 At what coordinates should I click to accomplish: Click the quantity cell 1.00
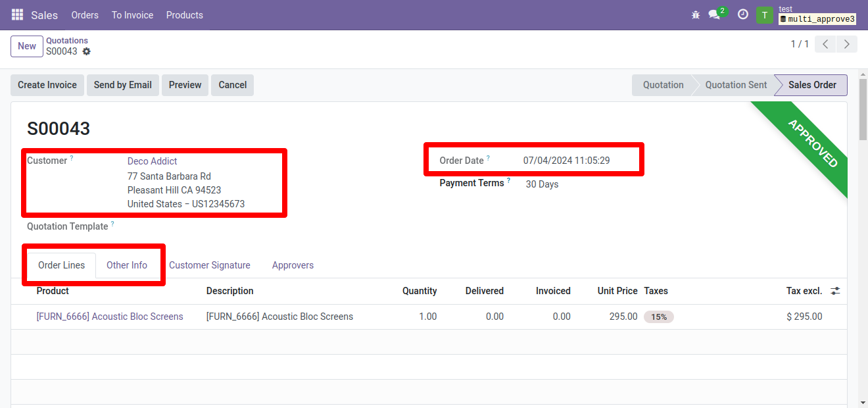428,317
